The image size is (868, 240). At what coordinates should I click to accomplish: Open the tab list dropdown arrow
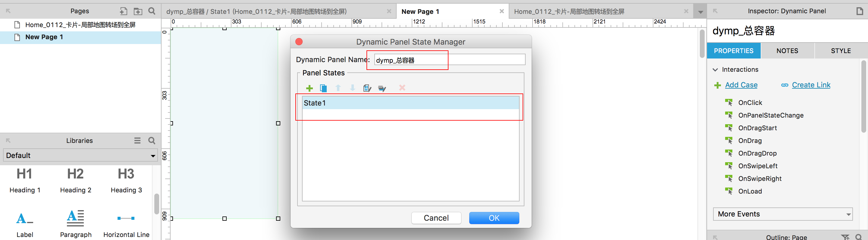coord(700,12)
